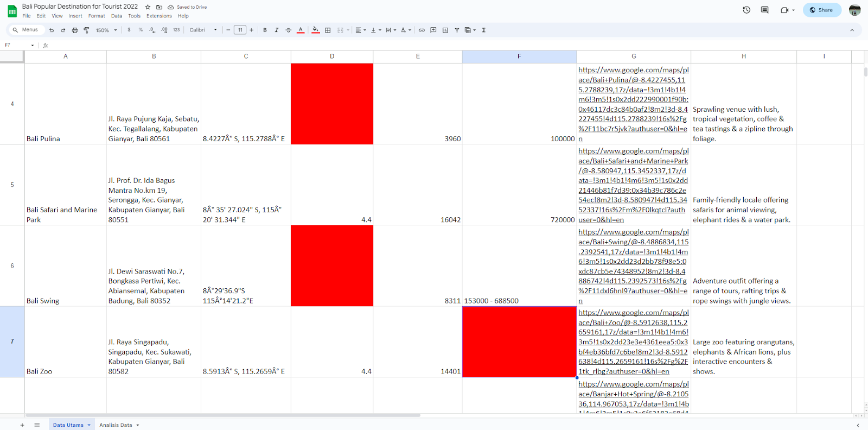Format as percent

tap(141, 30)
